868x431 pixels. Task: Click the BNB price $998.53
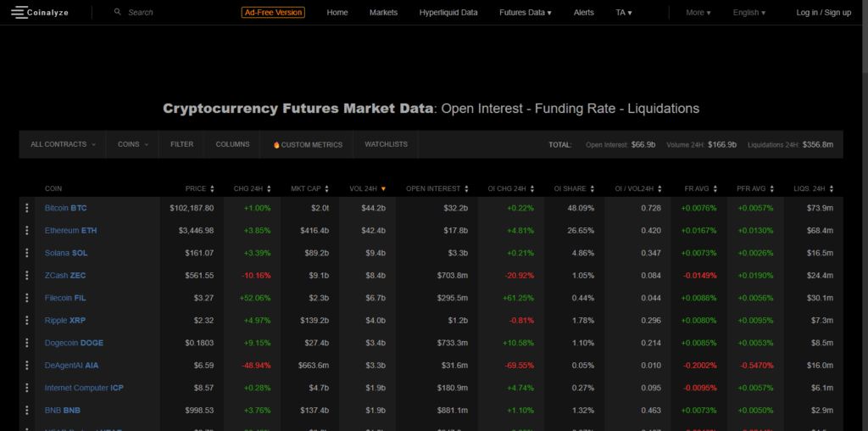[200, 411]
